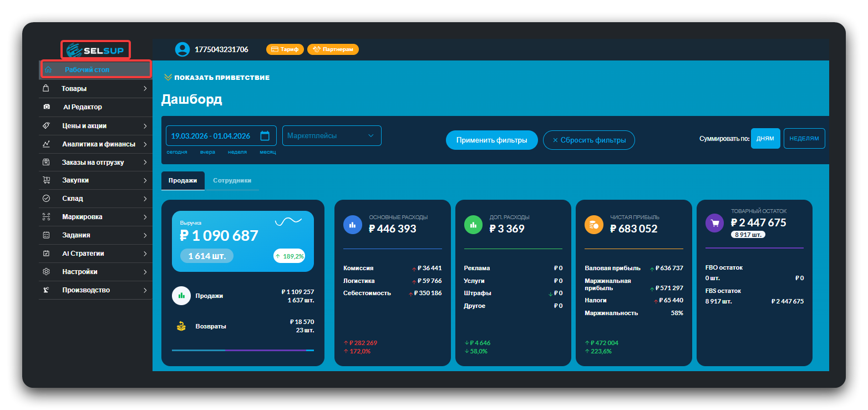Open Рабочий стол in the sidebar

(95, 70)
